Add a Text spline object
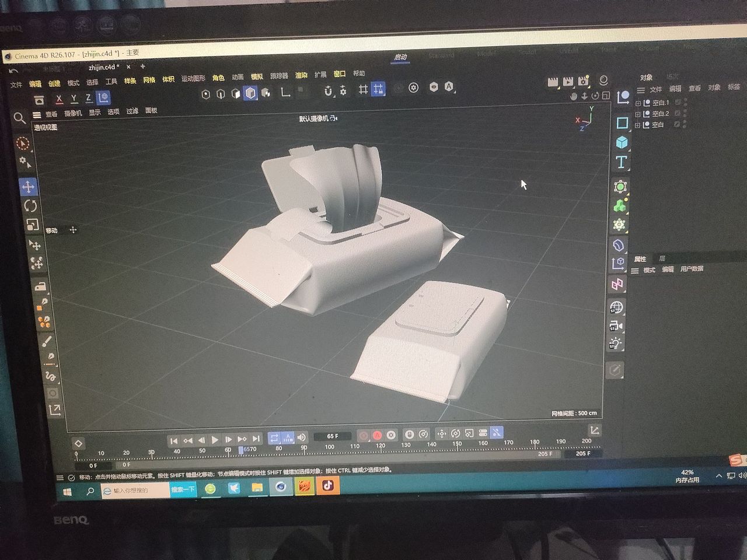 (x=622, y=162)
